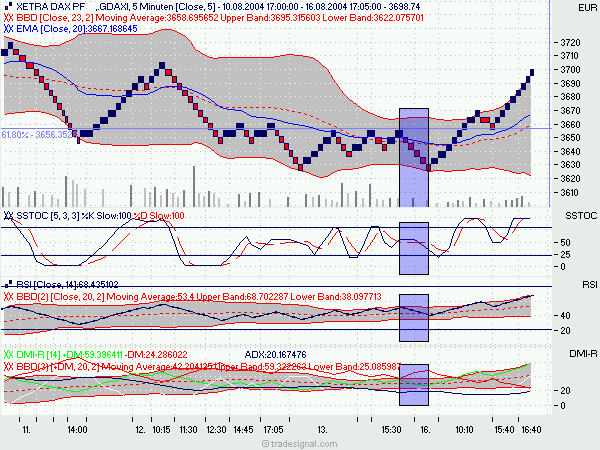This screenshot has height=450, width=600.
Task: Click the green DMI-R [14] legend icon
Action: [x=8, y=355]
